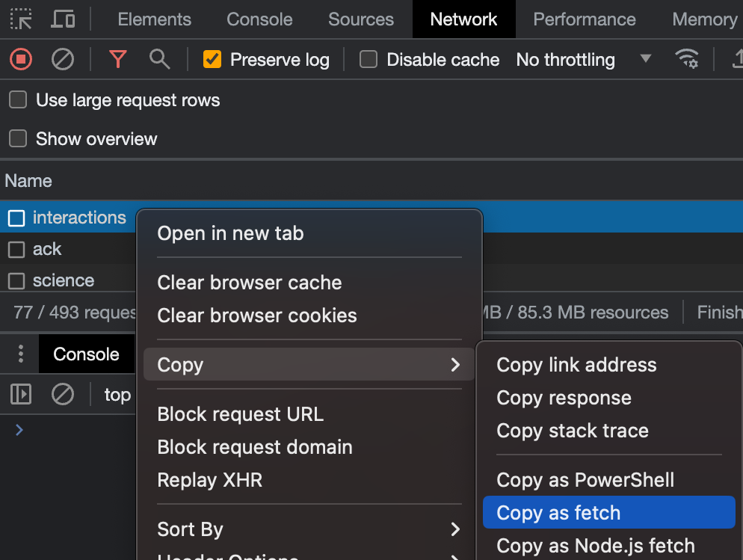Activate the inspect element picker icon
Image resolution: width=743 pixels, height=560 pixels.
(21, 19)
